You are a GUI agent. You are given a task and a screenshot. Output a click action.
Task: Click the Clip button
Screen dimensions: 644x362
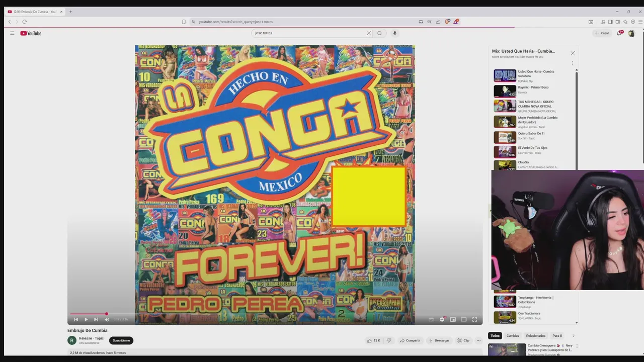[463, 340]
